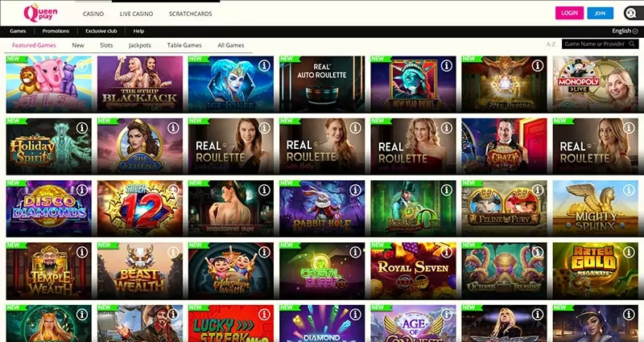
Task: Click the Queen Play logo
Action: click(x=40, y=13)
